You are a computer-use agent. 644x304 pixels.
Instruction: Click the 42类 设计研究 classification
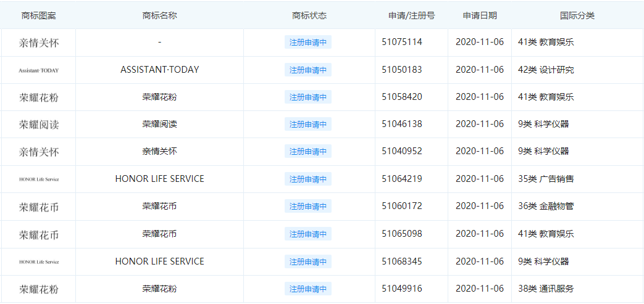(546, 70)
